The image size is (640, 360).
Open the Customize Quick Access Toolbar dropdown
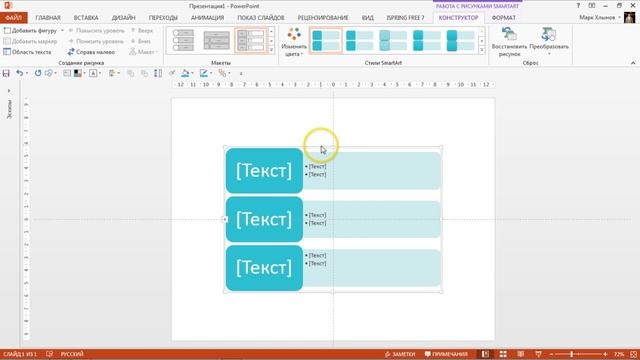coord(241,73)
